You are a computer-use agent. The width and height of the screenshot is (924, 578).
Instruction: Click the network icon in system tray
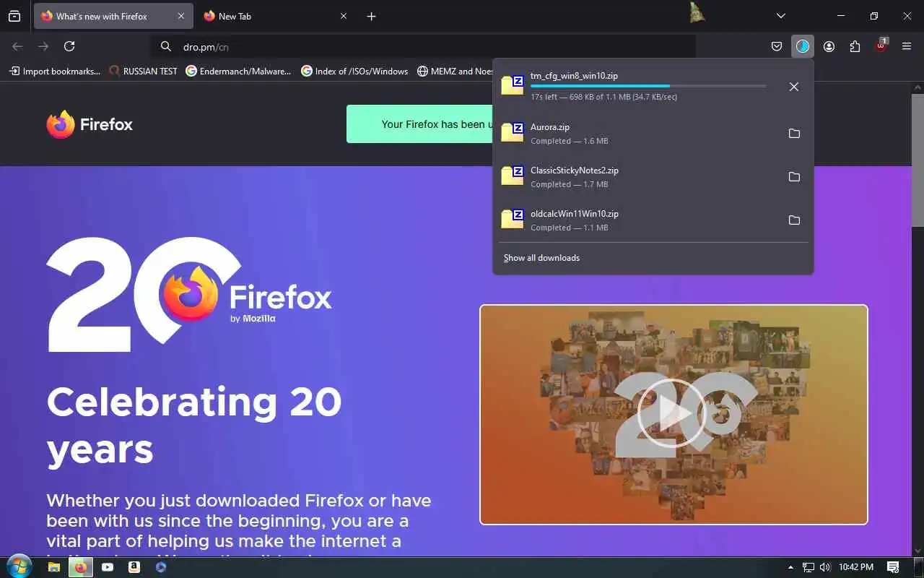808,567
